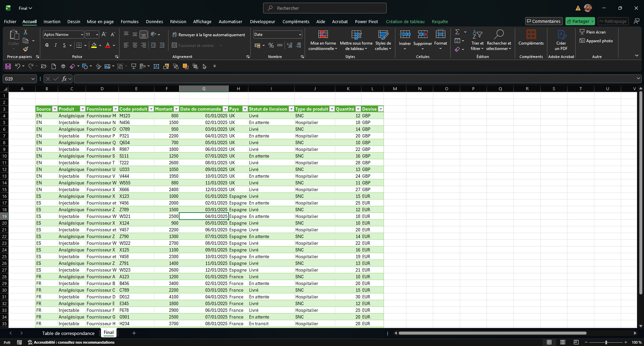This screenshot has height=346, width=644.
Task: Click the AutoSum sigma icon
Action: click(457, 32)
